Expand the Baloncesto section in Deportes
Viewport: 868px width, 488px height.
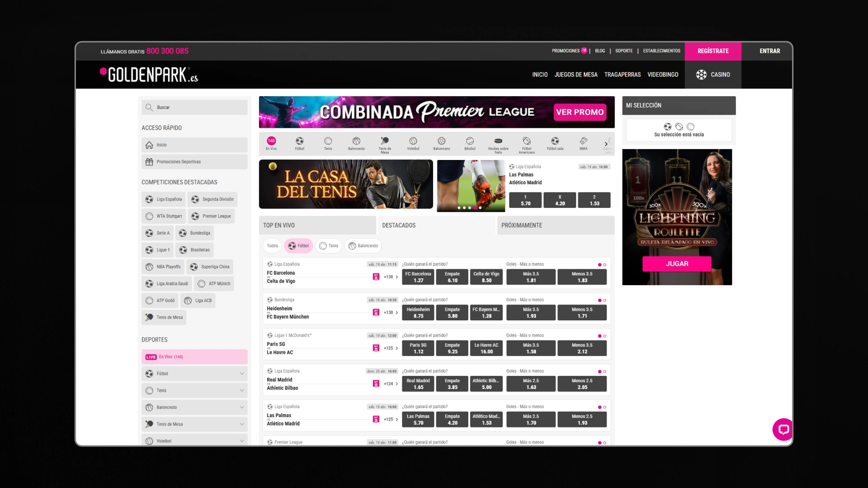(x=194, y=408)
